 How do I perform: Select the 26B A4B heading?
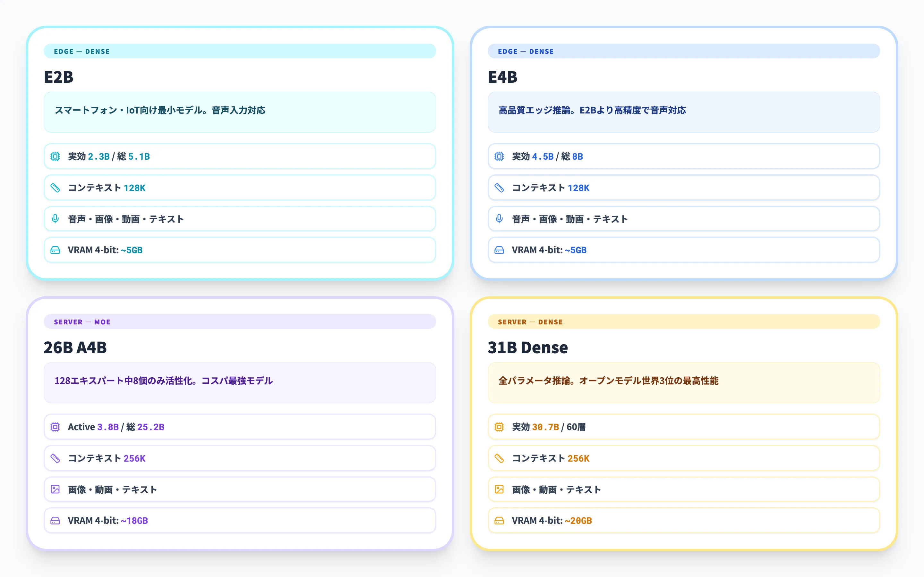point(75,348)
